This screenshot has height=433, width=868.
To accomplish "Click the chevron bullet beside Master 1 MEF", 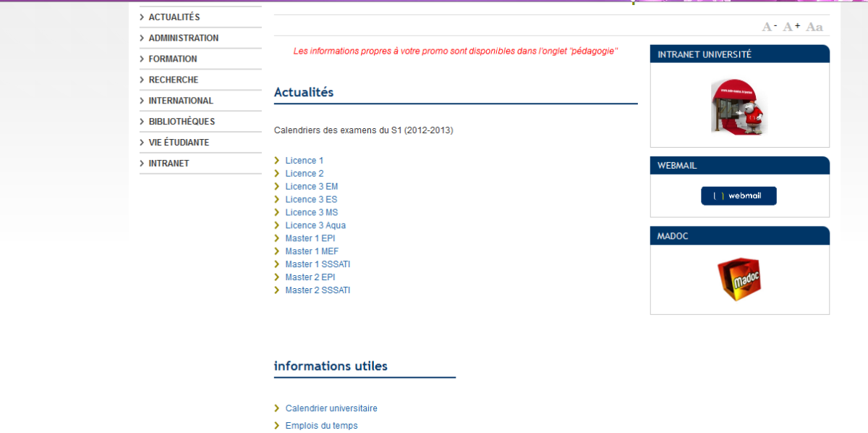I will [277, 252].
